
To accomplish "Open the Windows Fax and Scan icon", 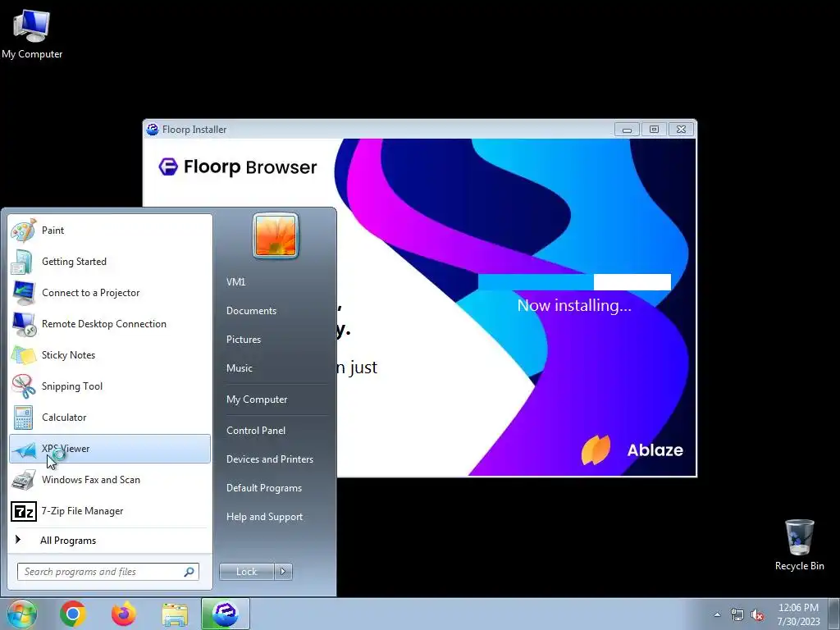I will (x=24, y=479).
